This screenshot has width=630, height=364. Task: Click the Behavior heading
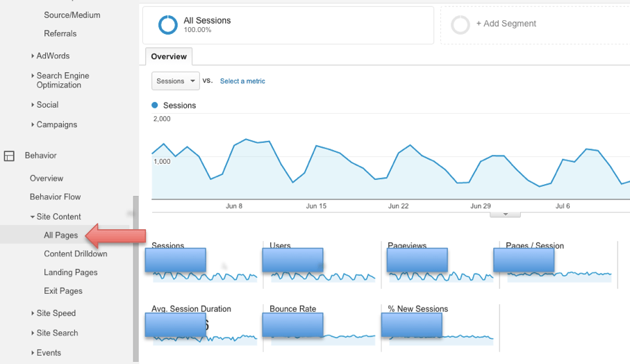[x=40, y=156]
